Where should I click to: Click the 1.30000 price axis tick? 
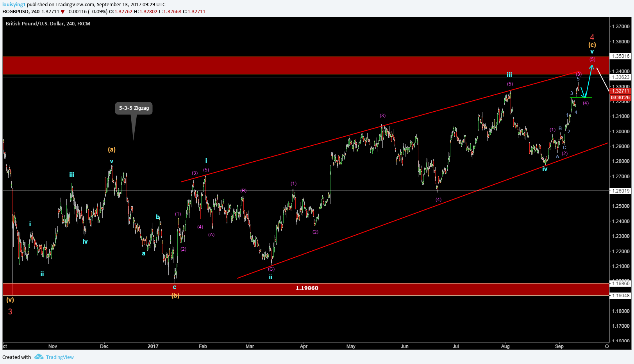pyautogui.click(x=621, y=132)
